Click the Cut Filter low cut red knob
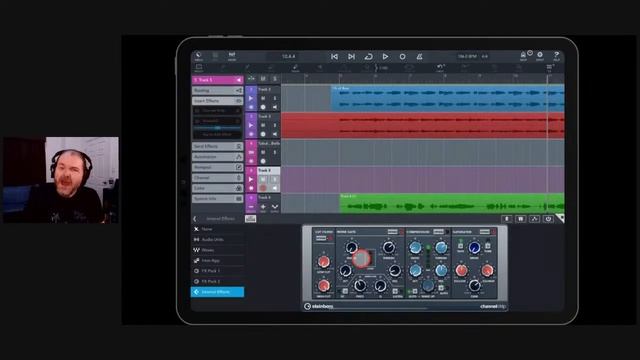 [324, 262]
